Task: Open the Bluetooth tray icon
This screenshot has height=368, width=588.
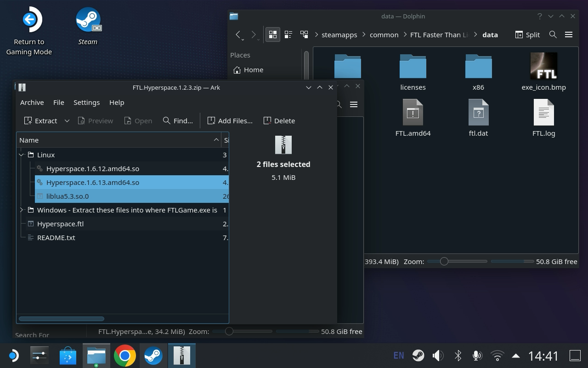Action: tap(458, 356)
